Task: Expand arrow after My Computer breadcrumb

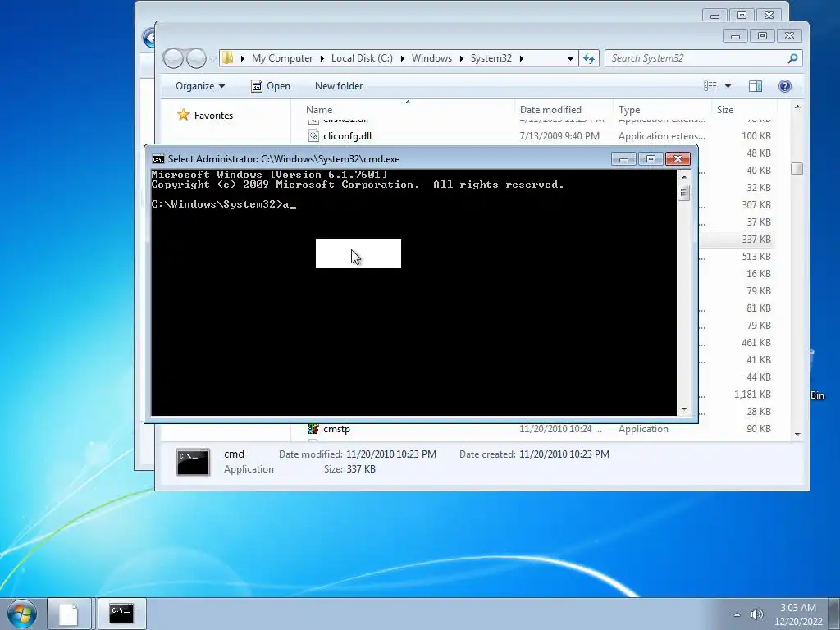Action: click(x=322, y=58)
